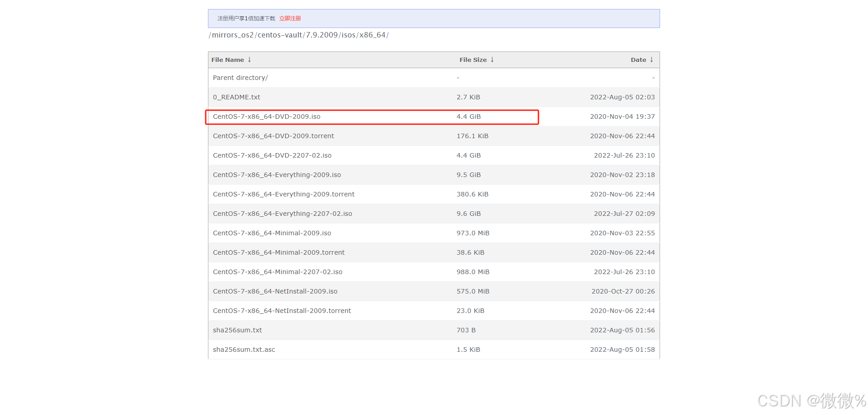Select date 2020-Nov-04 19:37
The image size is (868, 415).
[x=622, y=117]
